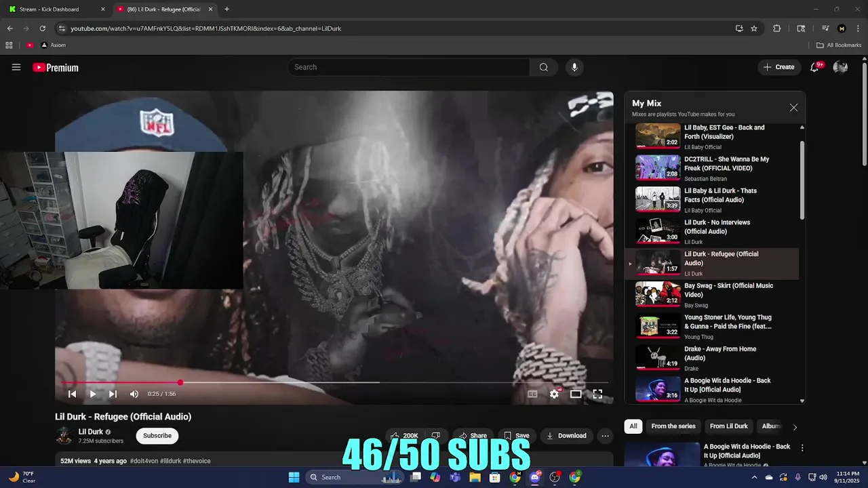Start voice search with microphone icon
Image resolution: width=868 pixels, height=488 pixels.
pyautogui.click(x=574, y=67)
